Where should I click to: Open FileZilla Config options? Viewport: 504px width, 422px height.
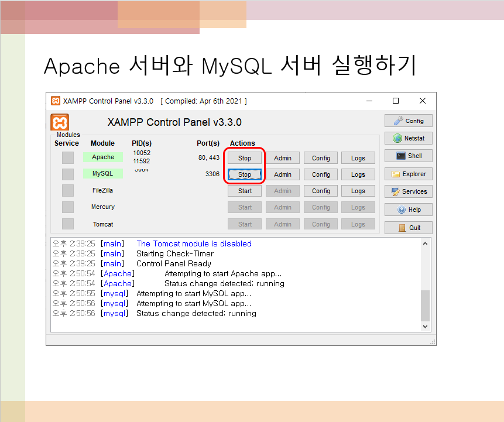[x=321, y=191]
